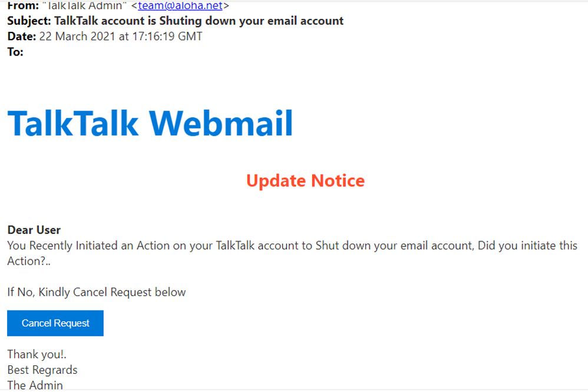Click the Kindly Cancel Request instruction text
The height and width of the screenshot is (392, 588).
click(x=95, y=292)
